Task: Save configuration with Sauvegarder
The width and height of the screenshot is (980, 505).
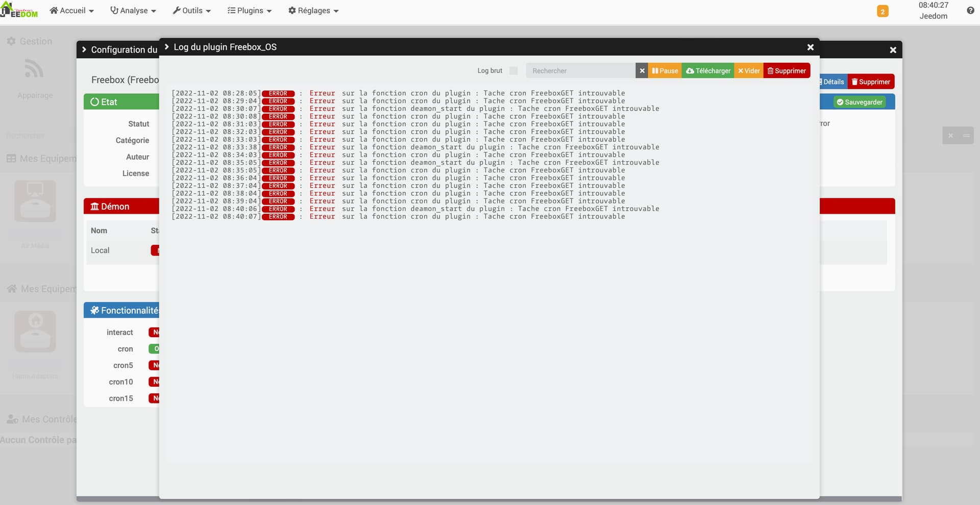Action: point(860,102)
